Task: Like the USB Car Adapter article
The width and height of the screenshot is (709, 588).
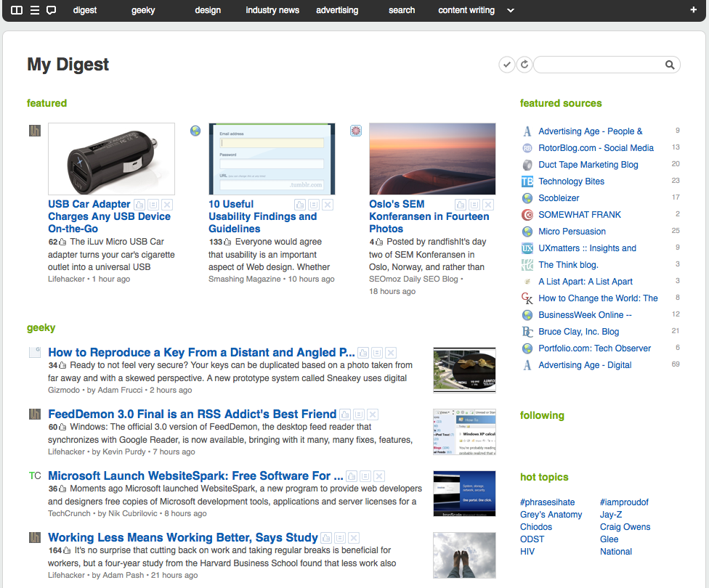Action: coord(139,205)
